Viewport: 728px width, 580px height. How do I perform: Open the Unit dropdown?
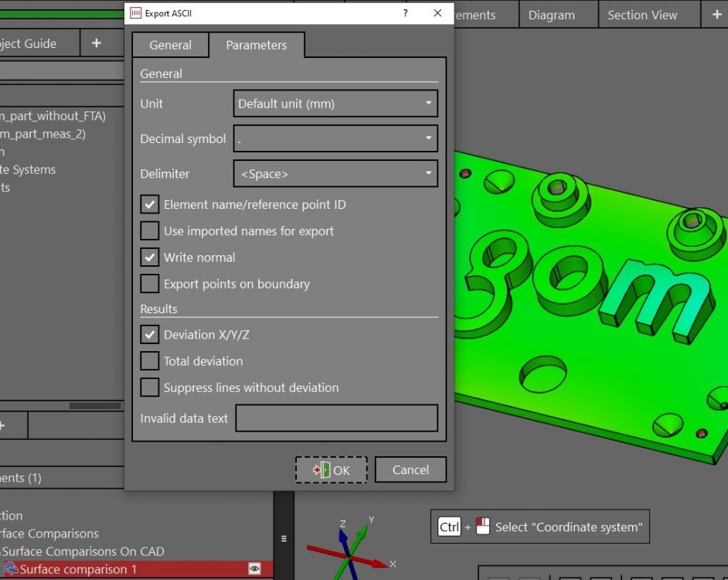tap(335, 104)
